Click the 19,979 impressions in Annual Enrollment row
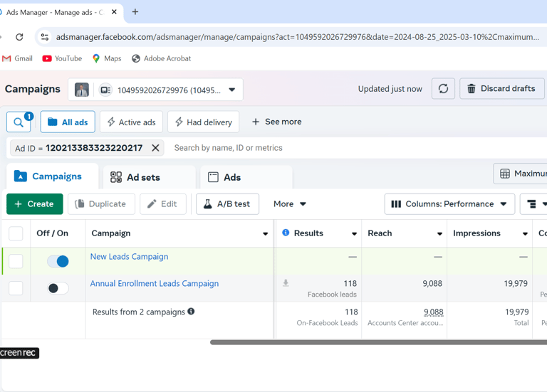The width and height of the screenshot is (547, 392). click(516, 284)
